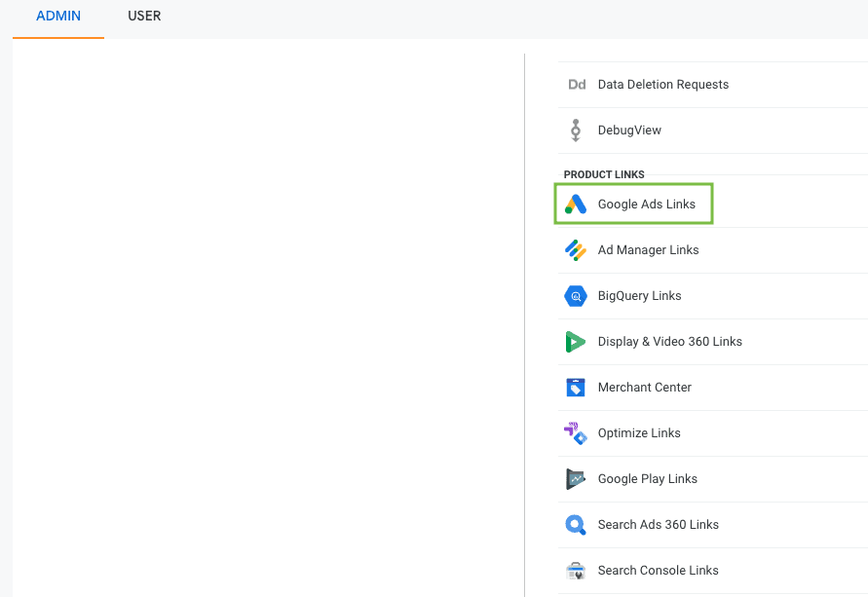Open Display & Video 360 Links label
This screenshot has height=597, width=868.
670,342
